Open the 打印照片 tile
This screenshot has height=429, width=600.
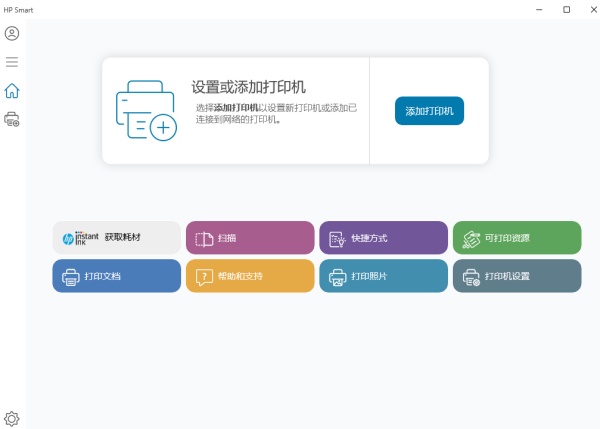pos(383,276)
